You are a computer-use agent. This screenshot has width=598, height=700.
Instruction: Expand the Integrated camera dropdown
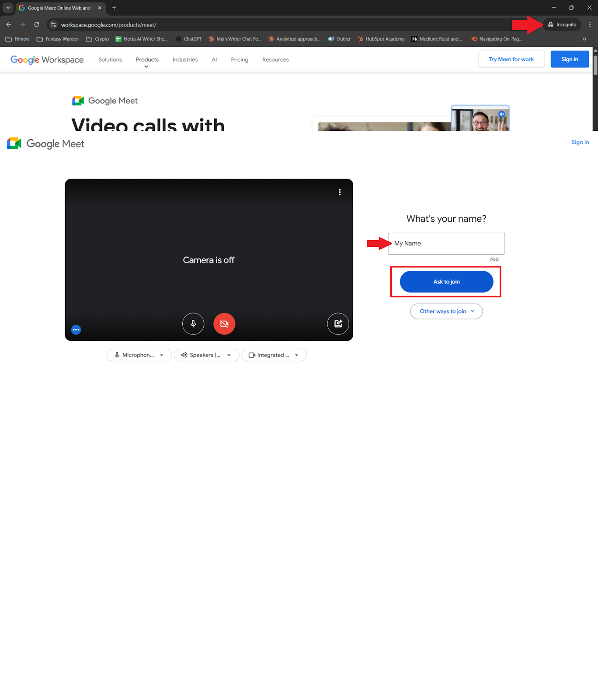pyautogui.click(x=274, y=355)
